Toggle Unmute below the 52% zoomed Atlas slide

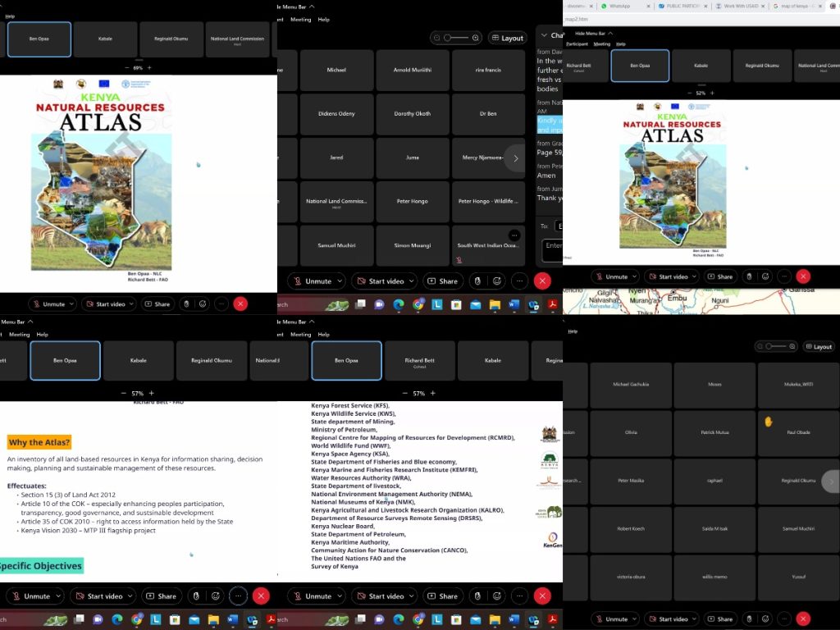[611, 276]
